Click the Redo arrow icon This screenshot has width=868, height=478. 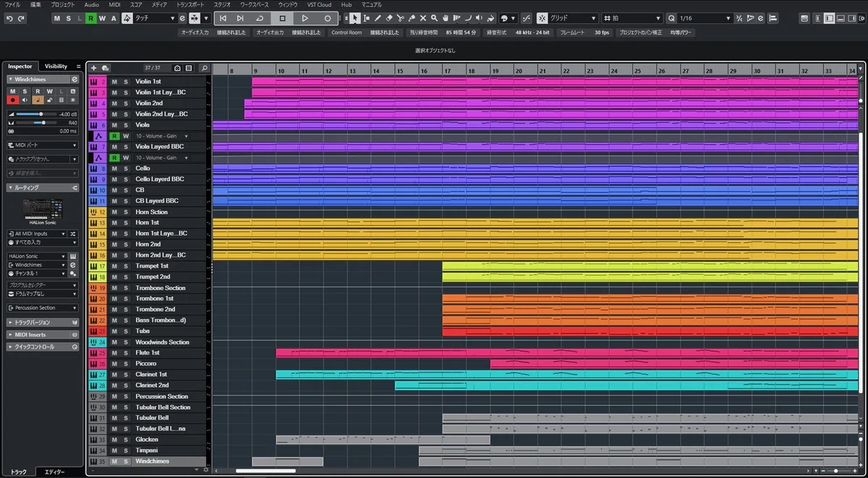(21, 18)
